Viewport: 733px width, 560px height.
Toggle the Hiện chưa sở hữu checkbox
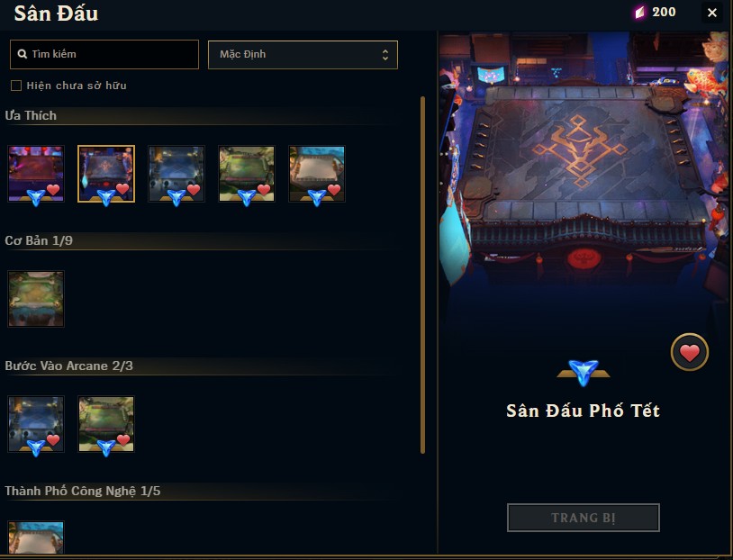pyautogui.click(x=16, y=86)
